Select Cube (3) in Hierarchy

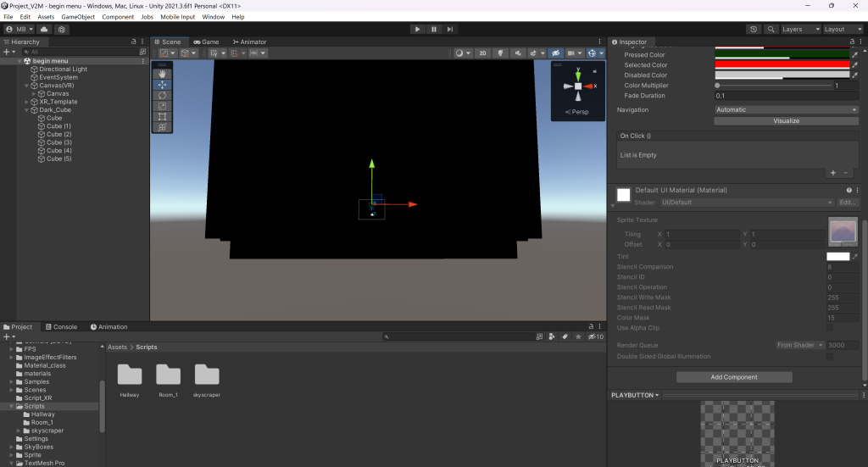pos(58,142)
